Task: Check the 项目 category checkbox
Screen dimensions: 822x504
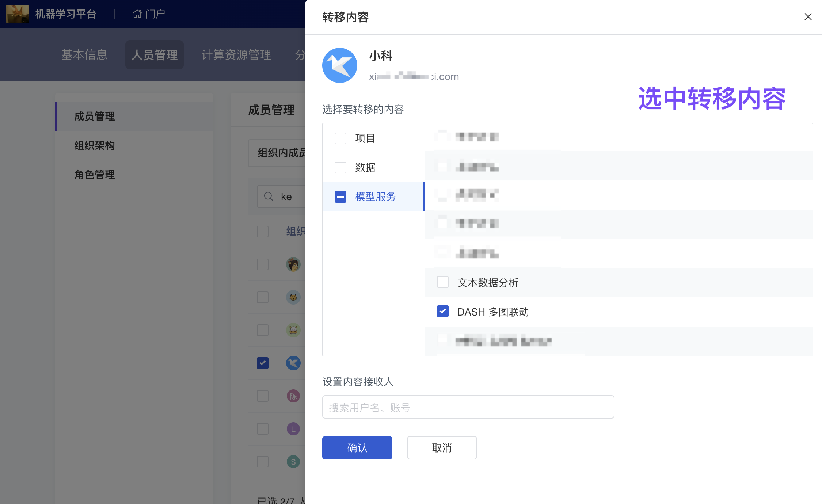Action: [x=340, y=138]
